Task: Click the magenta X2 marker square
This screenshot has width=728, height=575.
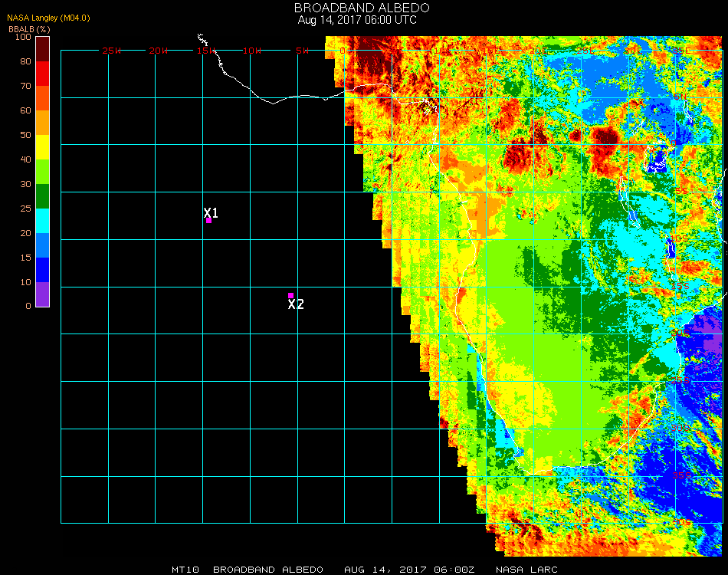Action: 290,295
